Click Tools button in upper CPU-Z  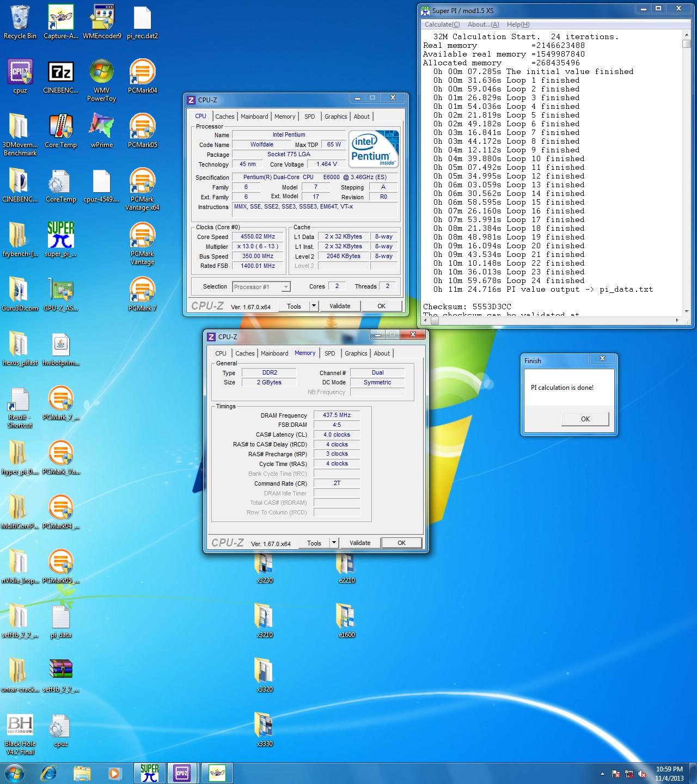coord(294,306)
